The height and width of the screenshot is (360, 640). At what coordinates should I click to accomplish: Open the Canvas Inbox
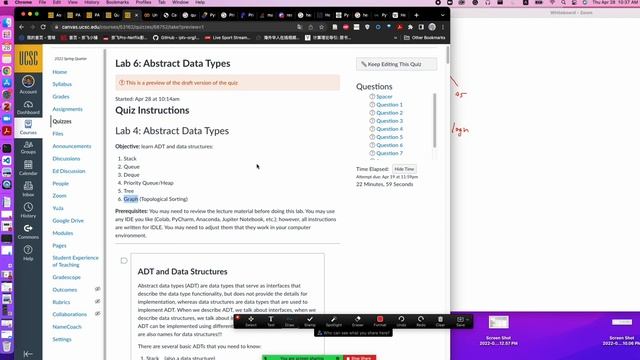(x=28, y=189)
